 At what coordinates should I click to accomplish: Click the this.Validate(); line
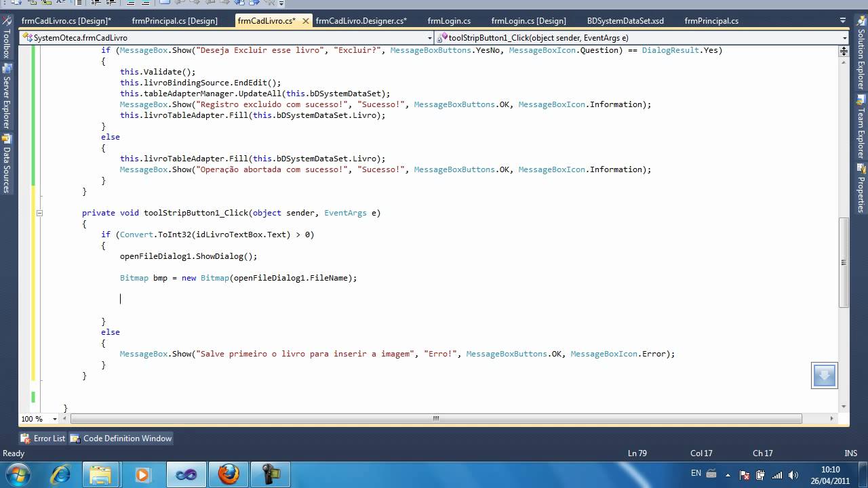click(x=157, y=72)
